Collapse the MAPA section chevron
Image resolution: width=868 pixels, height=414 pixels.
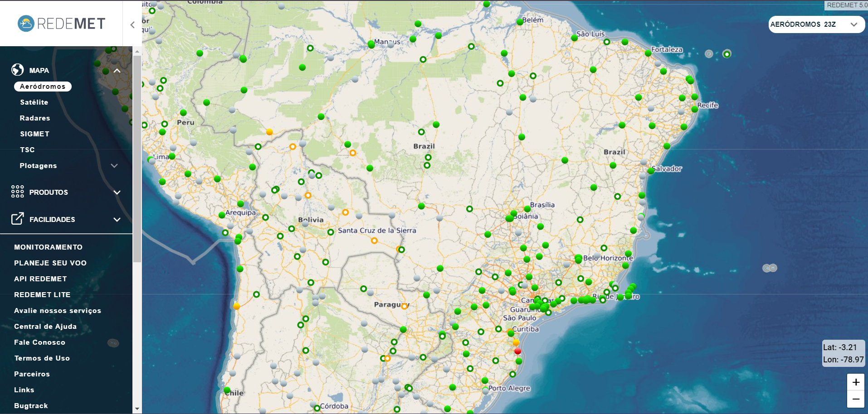tap(117, 70)
